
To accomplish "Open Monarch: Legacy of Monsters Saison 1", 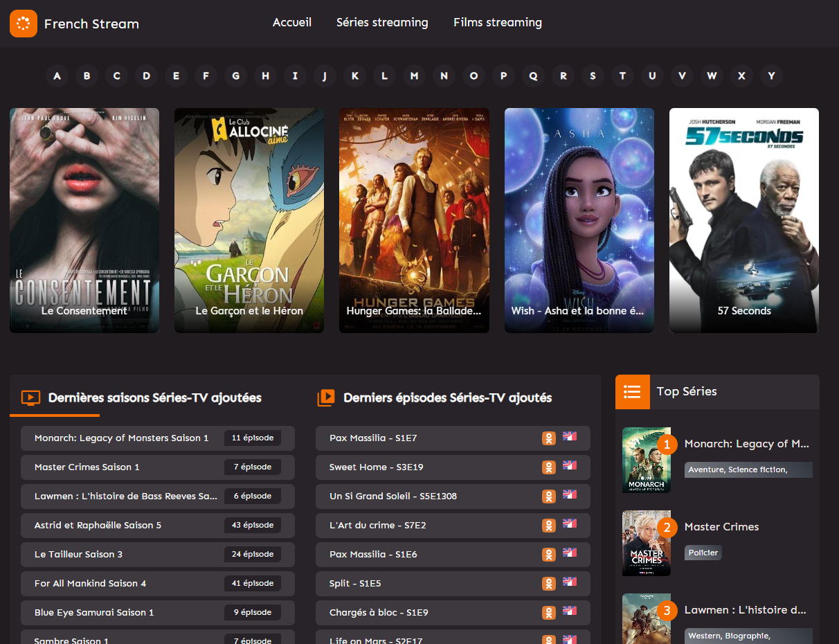I will point(158,438).
